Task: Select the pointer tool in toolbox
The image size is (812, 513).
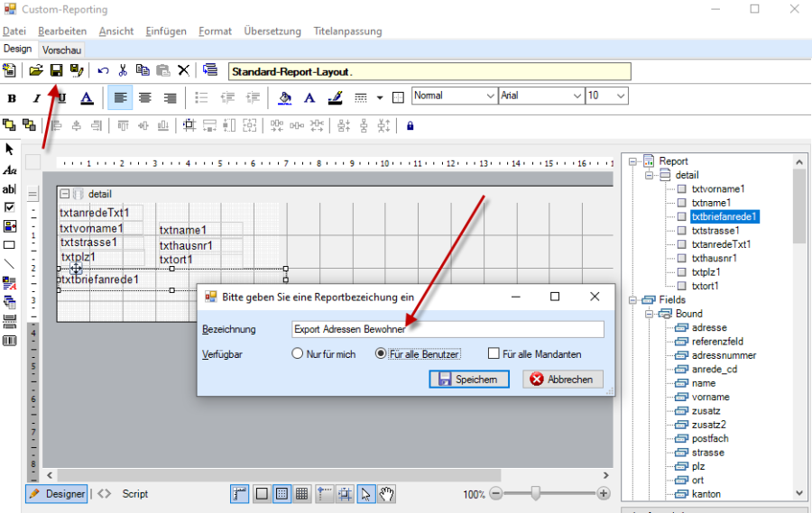Action: pyautogui.click(x=9, y=150)
